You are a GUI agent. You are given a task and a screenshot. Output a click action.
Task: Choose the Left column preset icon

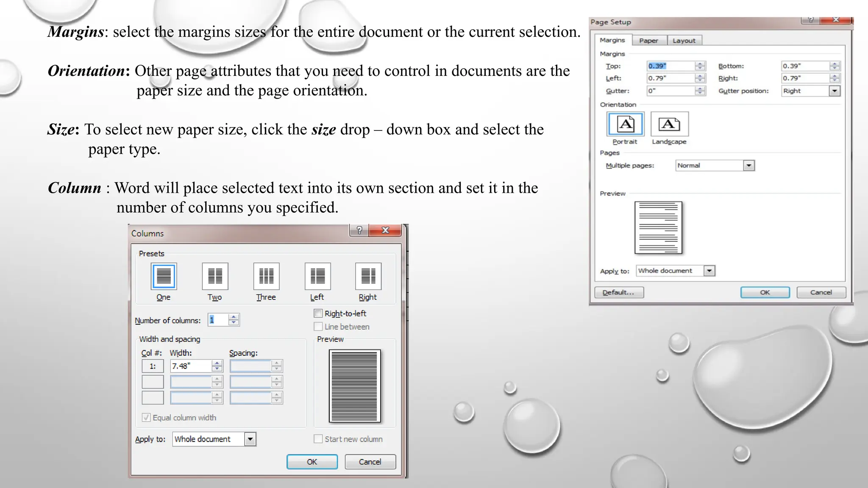[317, 276]
